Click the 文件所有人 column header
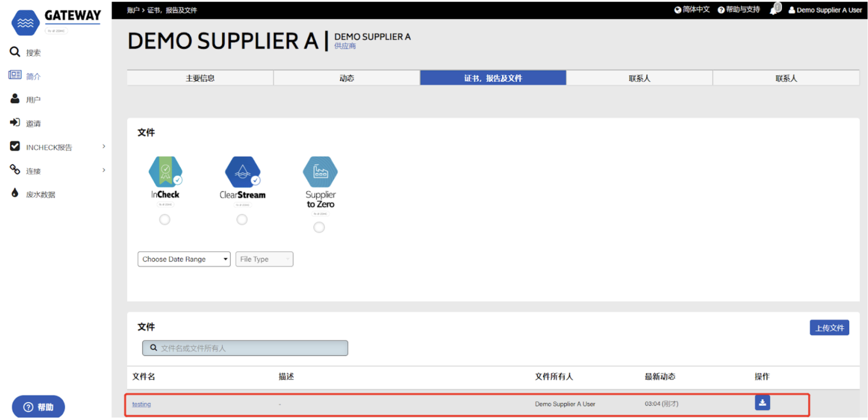868x420 pixels. point(554,376)
